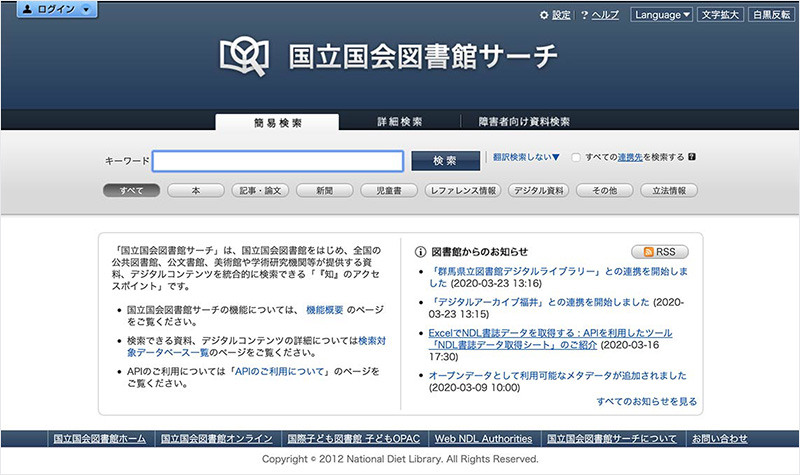The width and height of the screenshot is (800, 475).
Task: Expand 翻訳検索しない dropdown
Action: click(x=526, y=157)
